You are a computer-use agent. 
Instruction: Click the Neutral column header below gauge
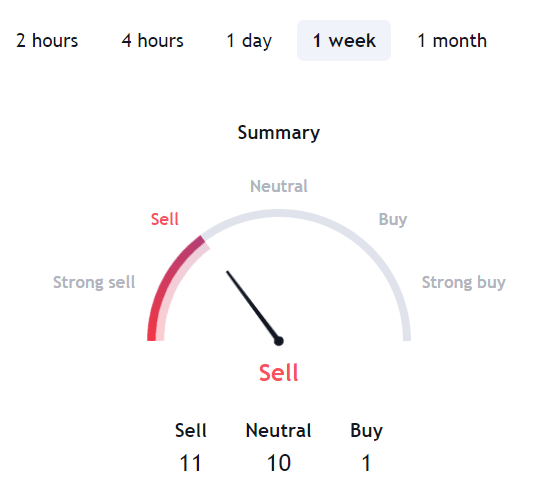278,431
